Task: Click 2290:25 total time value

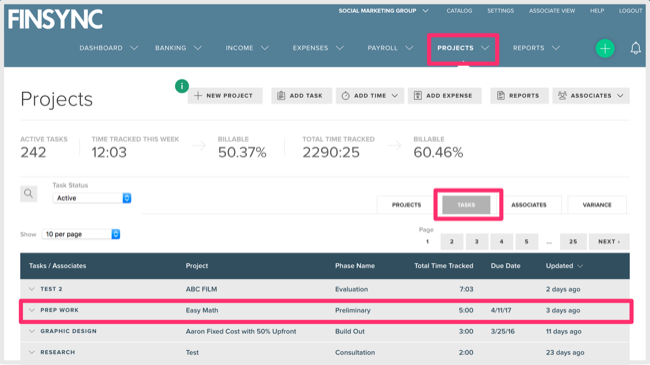Action: pyautogui.click(x=331, y=153)
